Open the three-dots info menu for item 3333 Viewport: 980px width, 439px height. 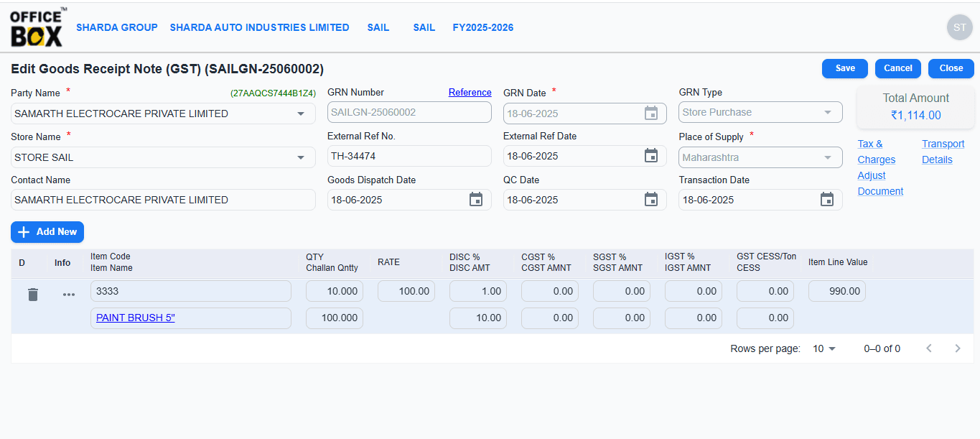(x=69, y=295)
